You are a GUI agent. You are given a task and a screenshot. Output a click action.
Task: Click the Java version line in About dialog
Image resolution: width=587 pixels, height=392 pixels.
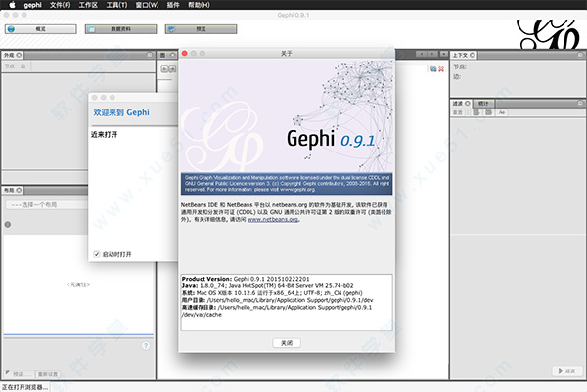[267, 285]
